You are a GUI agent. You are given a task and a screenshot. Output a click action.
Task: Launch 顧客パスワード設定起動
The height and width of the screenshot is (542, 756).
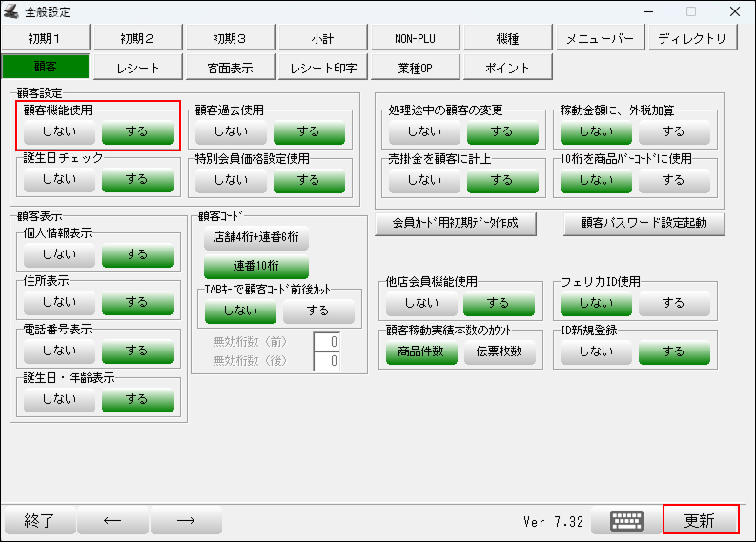pyautogui.click(x=644, y=224)
